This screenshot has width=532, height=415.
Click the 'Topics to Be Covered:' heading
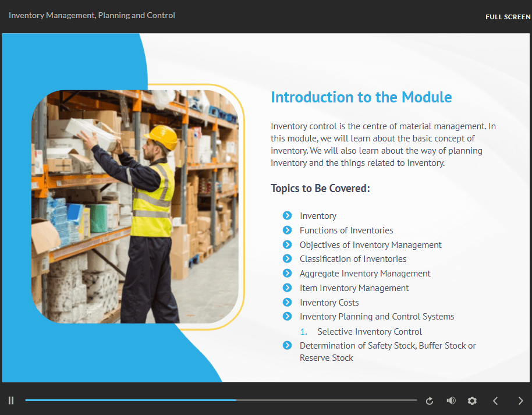(320, 188)
